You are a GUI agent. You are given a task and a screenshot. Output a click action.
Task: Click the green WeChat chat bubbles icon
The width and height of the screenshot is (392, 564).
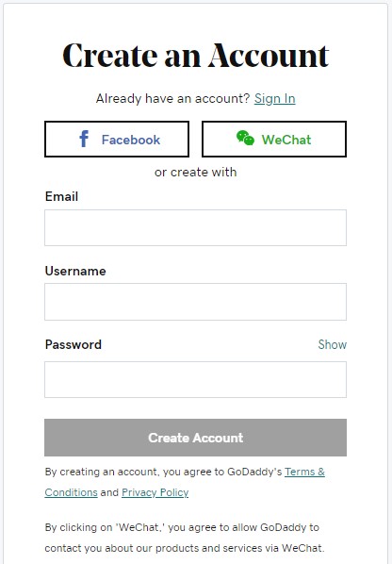(245, 138)
